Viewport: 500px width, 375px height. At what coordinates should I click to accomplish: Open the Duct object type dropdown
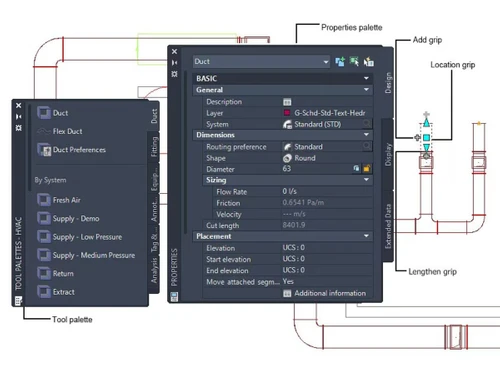coord(261,62)
